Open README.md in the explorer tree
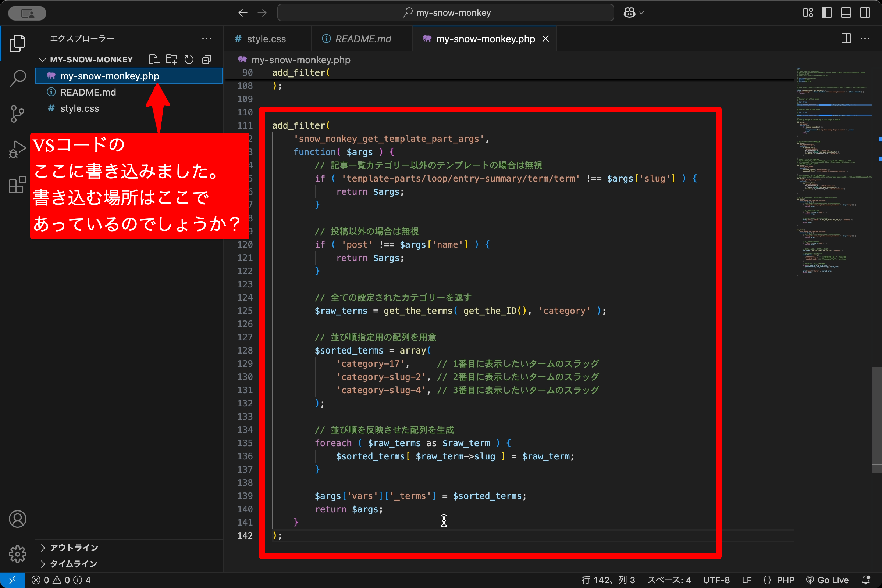The height and width of the screenshot is (588, 882). [x=129, y=92]
